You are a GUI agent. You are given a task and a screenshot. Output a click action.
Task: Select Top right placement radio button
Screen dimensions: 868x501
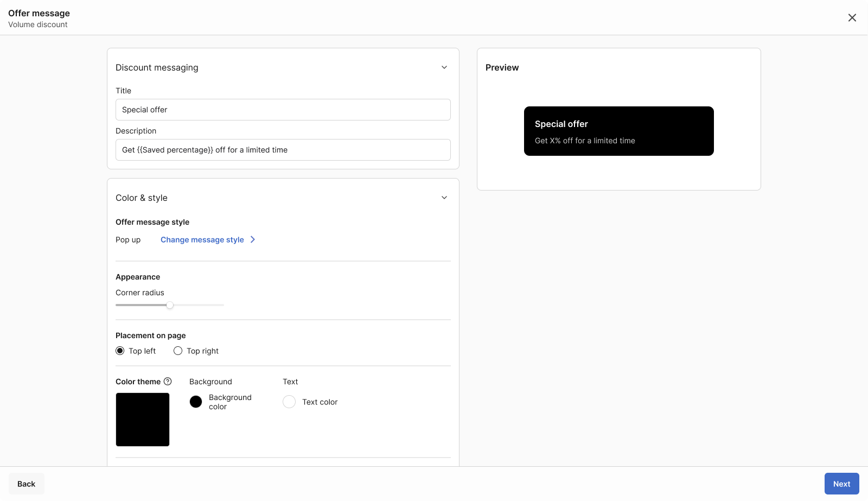tap(178, 351)
